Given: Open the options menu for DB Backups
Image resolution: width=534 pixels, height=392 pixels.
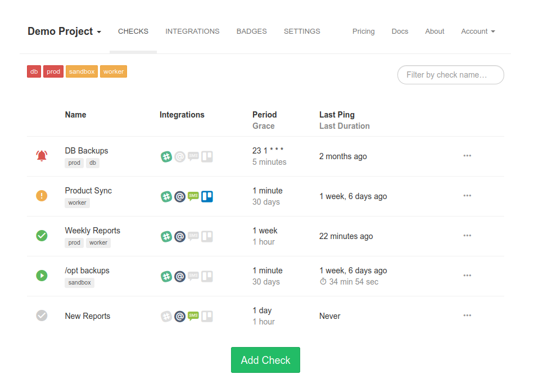Looking at the screenshot, I should click(467, 156).
